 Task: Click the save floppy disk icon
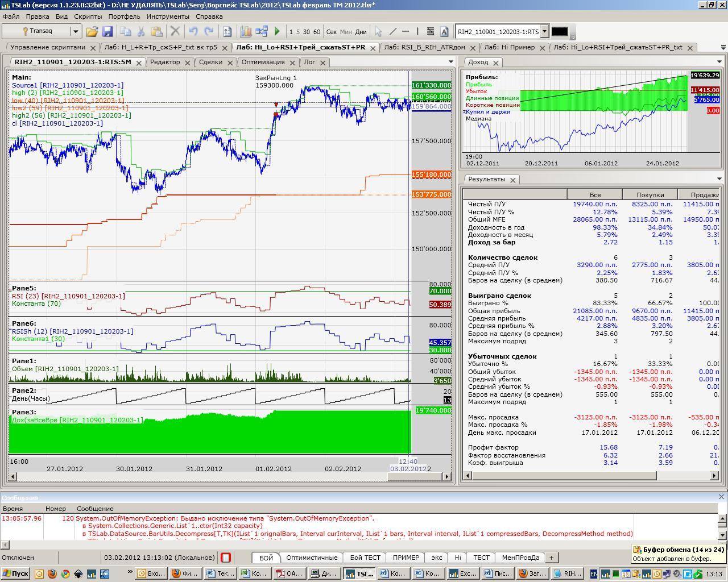(107, 32)
